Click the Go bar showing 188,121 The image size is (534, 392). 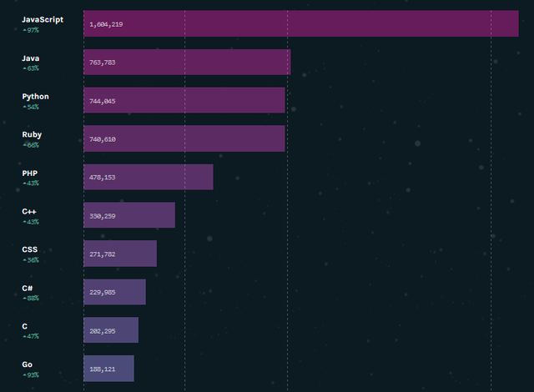pos(108,369)
